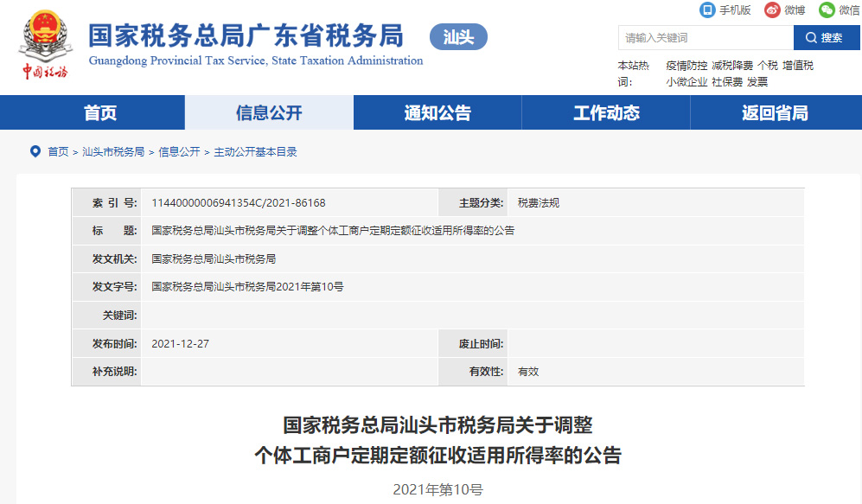Viewport: 862px width, 504px height.
Task: Click the 社保费 hot keyword link
Action: pos(727,82)
